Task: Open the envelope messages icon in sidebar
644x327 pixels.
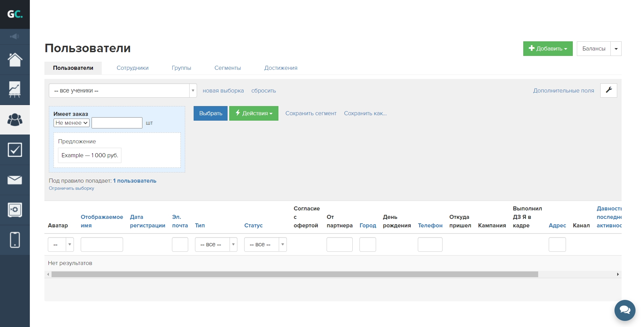Action: point(15,180)
